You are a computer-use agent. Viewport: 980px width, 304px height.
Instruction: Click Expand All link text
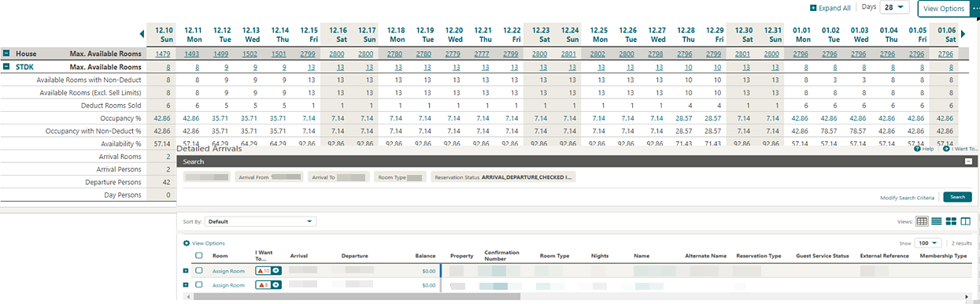834,8
